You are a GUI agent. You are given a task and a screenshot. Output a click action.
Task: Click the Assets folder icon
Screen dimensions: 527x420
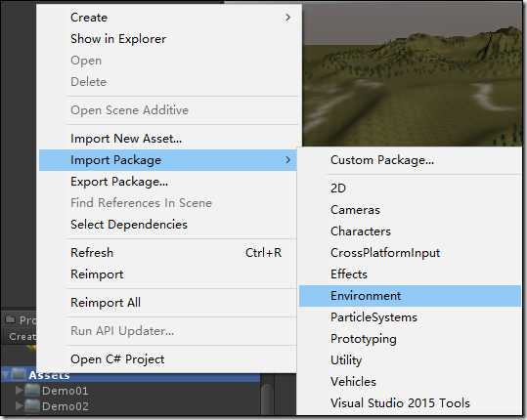coord(20,375)
